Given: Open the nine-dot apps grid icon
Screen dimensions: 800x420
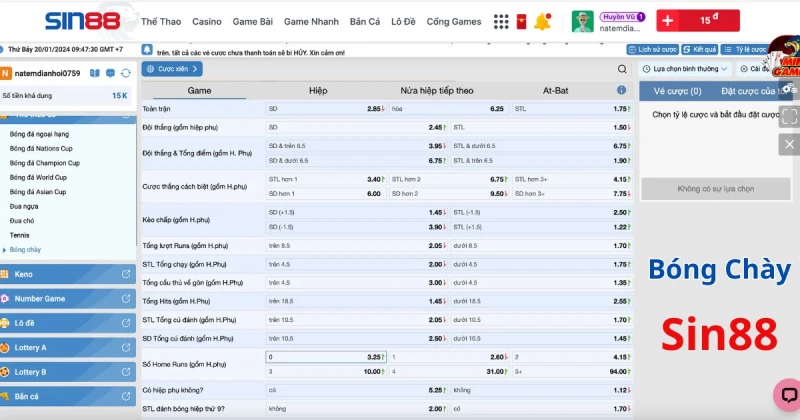Looking at the screenshot, I should click(x=501, y=21).
